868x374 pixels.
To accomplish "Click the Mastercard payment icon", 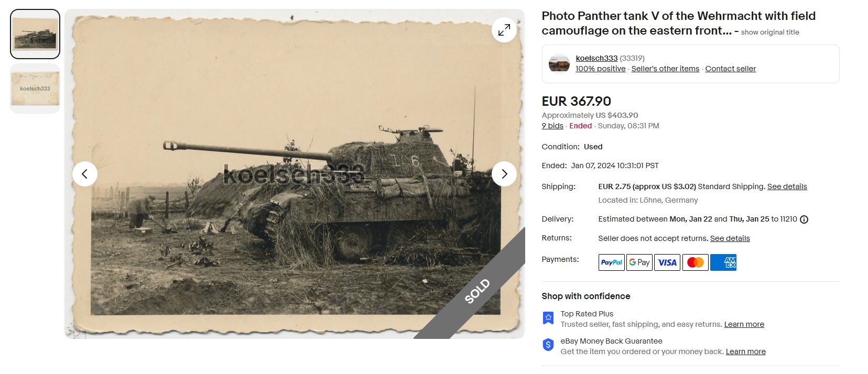I will click(695, 262).
